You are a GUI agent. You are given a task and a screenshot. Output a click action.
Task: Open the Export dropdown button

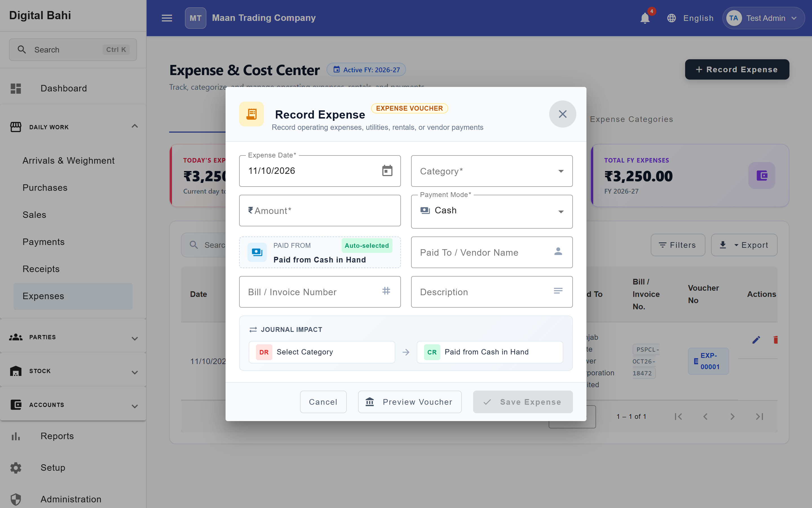tap(744, 245)
